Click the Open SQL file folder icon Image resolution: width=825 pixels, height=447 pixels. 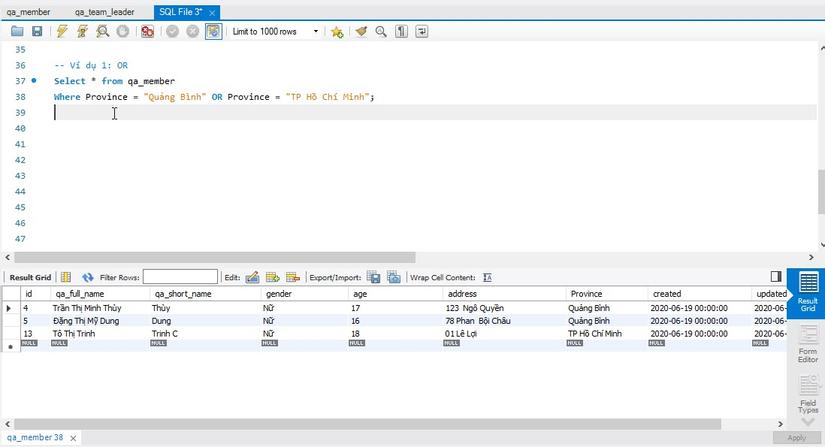tap(17, 31)
